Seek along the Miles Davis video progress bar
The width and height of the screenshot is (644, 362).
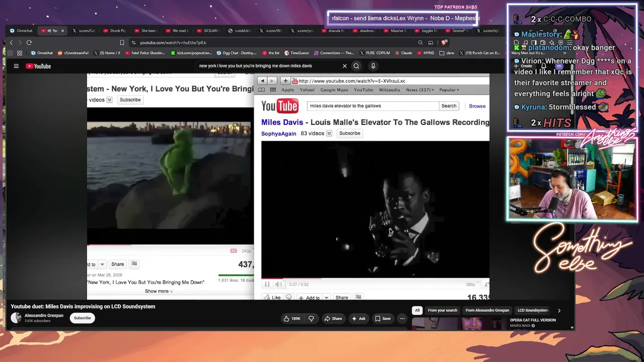pyautogui.click(x=375, y=278)
